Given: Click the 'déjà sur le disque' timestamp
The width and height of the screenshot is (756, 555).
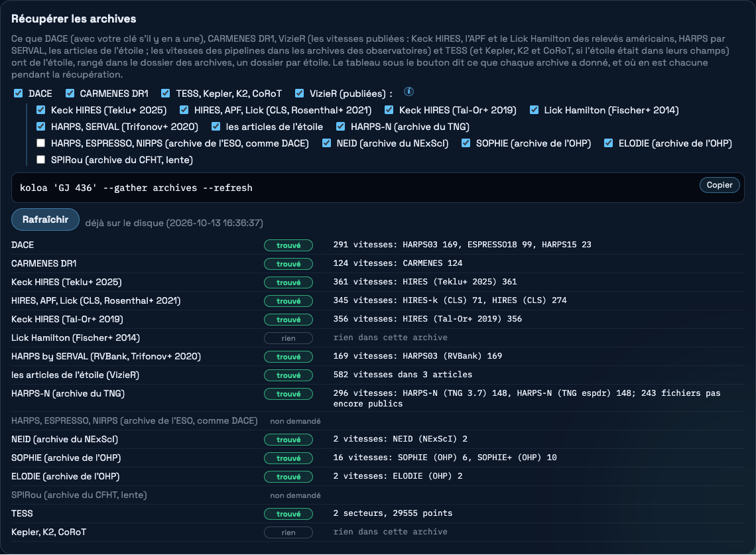Looking at the screenshot, I should [x=174, y=223].
